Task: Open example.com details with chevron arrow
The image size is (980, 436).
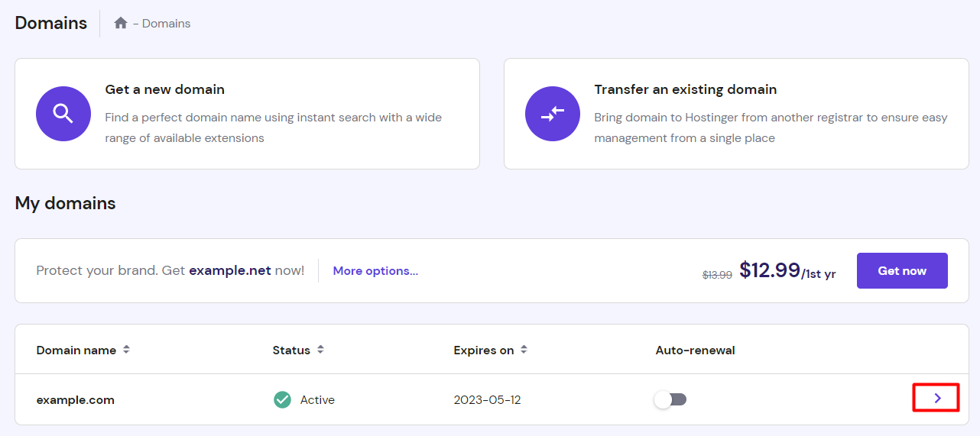Action: 937,398
